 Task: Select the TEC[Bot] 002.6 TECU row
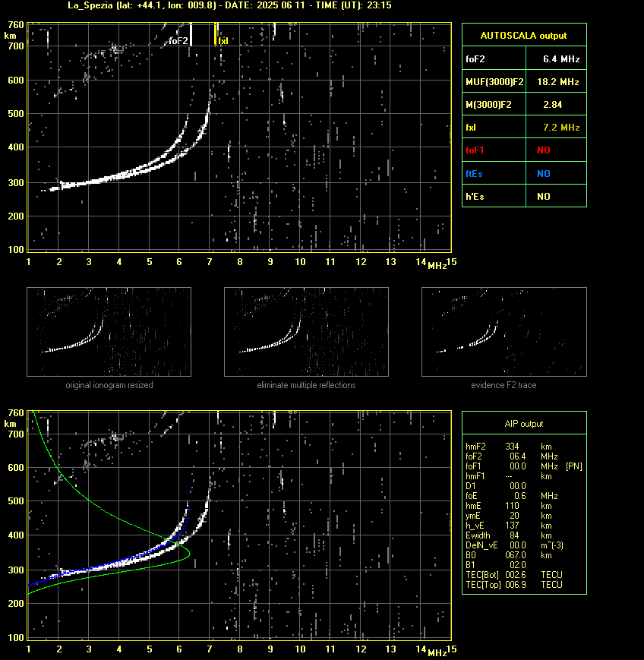514,575
